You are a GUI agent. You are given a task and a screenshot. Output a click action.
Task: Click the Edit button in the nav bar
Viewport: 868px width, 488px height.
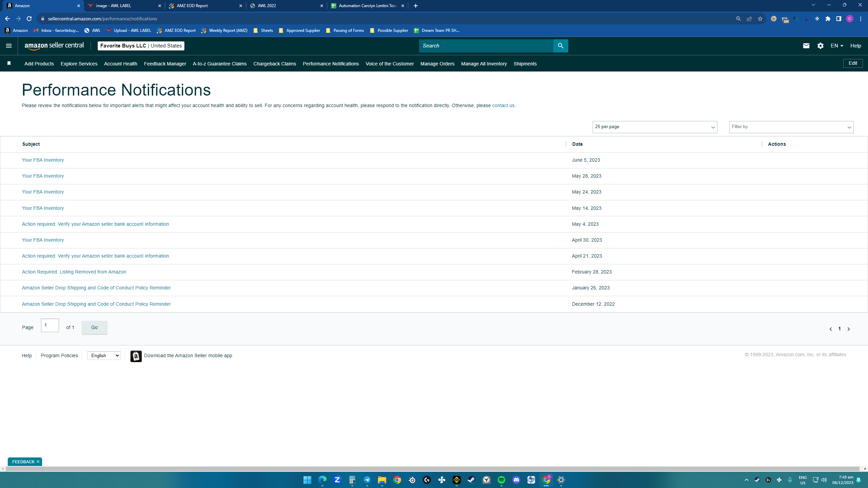[853, 63]
